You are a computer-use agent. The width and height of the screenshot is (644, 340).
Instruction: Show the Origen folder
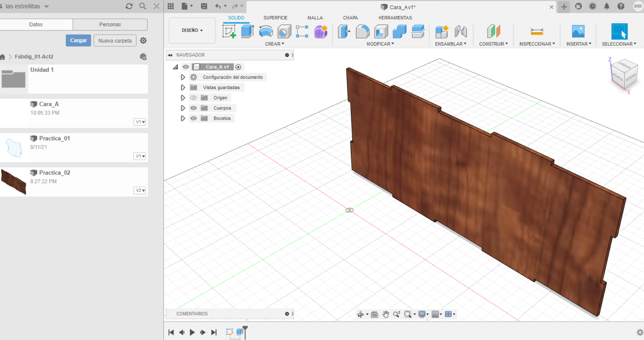coord(193,98)
